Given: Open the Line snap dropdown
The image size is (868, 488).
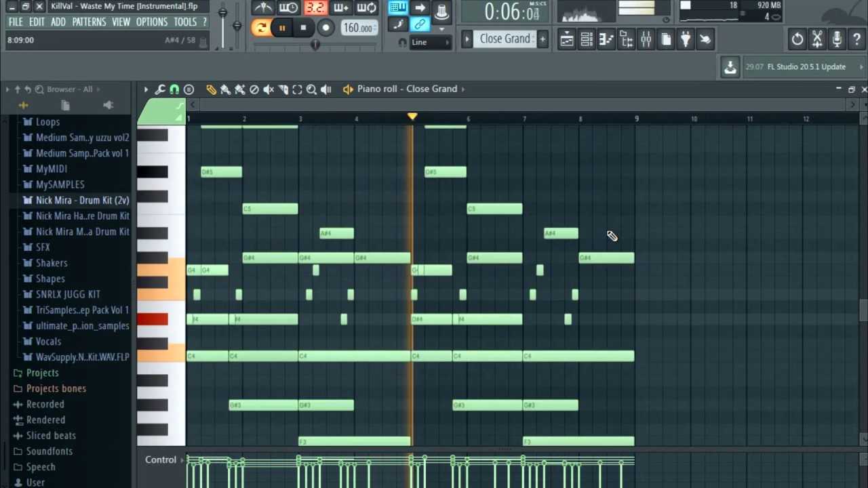Looking at the screenshot, I should point(430,42).
